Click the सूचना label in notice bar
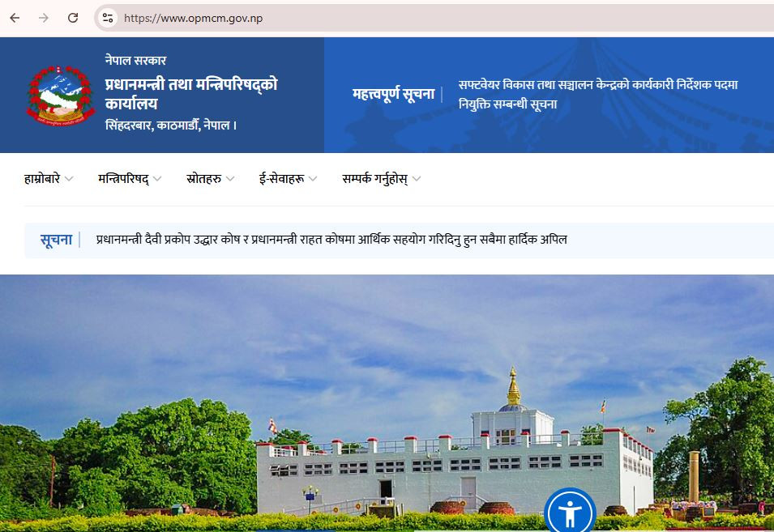This screenshot has width=774, height=532. (x=56, y=240)
